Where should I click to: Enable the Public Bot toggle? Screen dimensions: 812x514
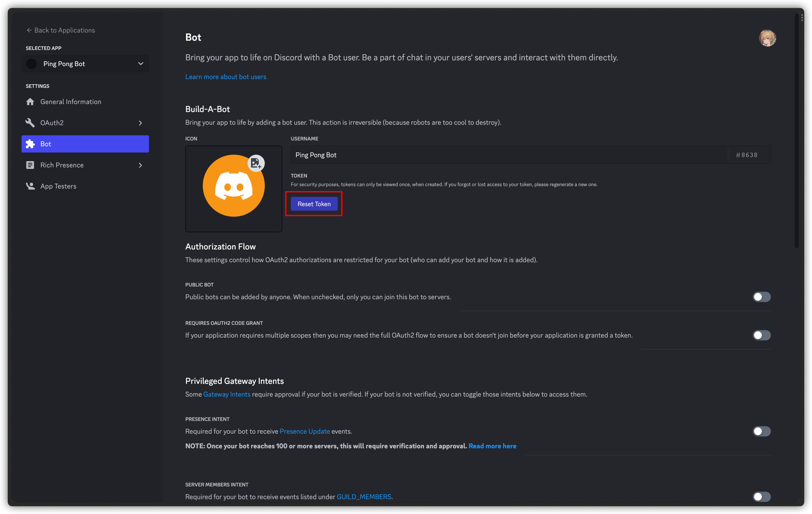pyautogui.click(x=762, y=297)
